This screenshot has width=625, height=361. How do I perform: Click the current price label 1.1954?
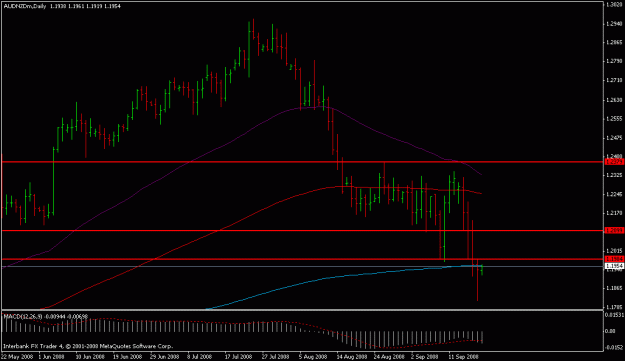coord(614,266)
